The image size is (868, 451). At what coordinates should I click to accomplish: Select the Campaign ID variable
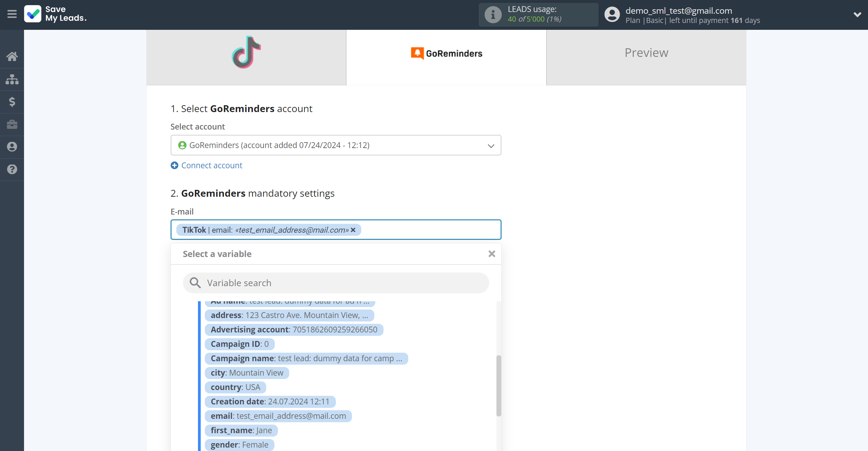pyautogui.click(x=239, y=344)
